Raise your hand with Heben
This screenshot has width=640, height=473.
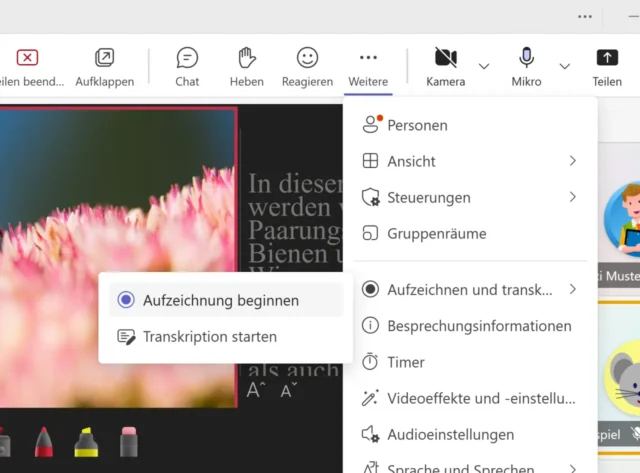pyautogui.click(x=247, y=67)
